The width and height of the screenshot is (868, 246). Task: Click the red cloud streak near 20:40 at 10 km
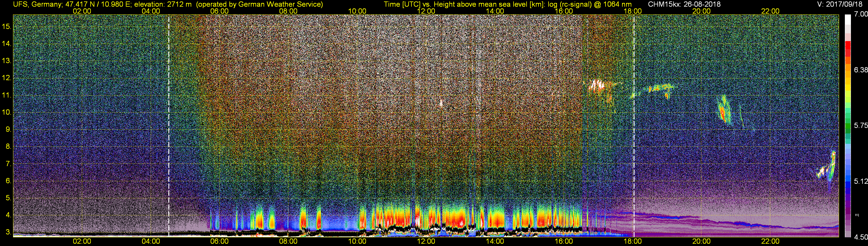tap(722, 113)
